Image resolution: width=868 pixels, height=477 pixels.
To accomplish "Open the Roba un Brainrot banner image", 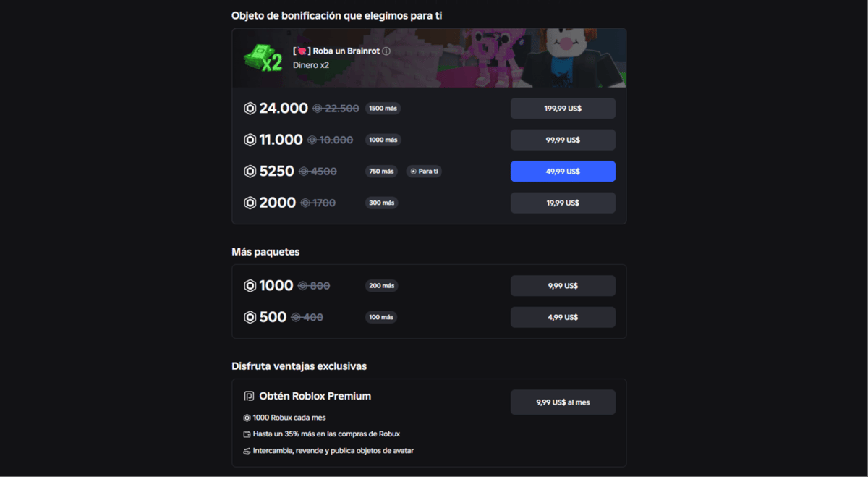I will coord(429,58).
